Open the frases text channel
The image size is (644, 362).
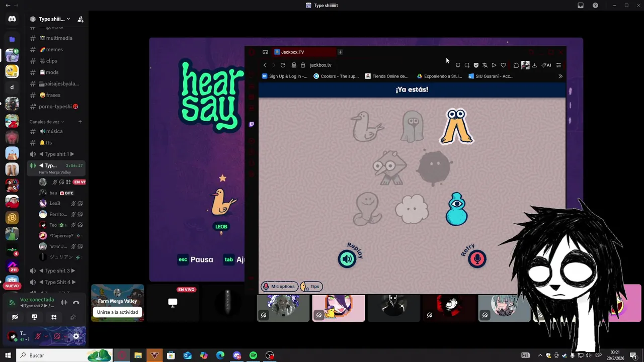click(56, 95)
